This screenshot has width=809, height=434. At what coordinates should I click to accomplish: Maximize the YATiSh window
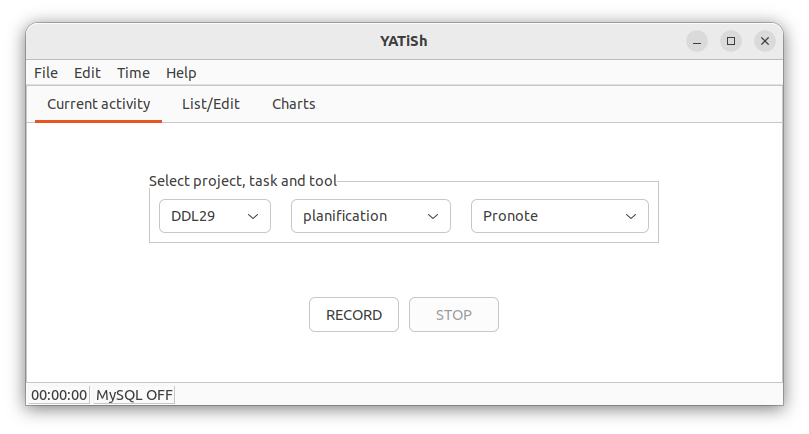pos(731,41)
